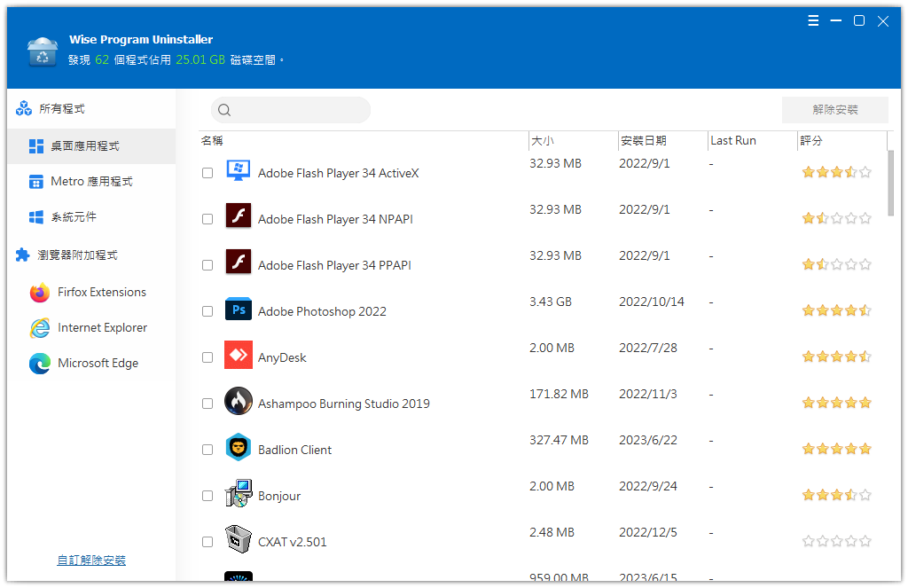Click the Firefox icon in sidebar
The height and width of the screenshot is (588, 908).
coord(40,293)
